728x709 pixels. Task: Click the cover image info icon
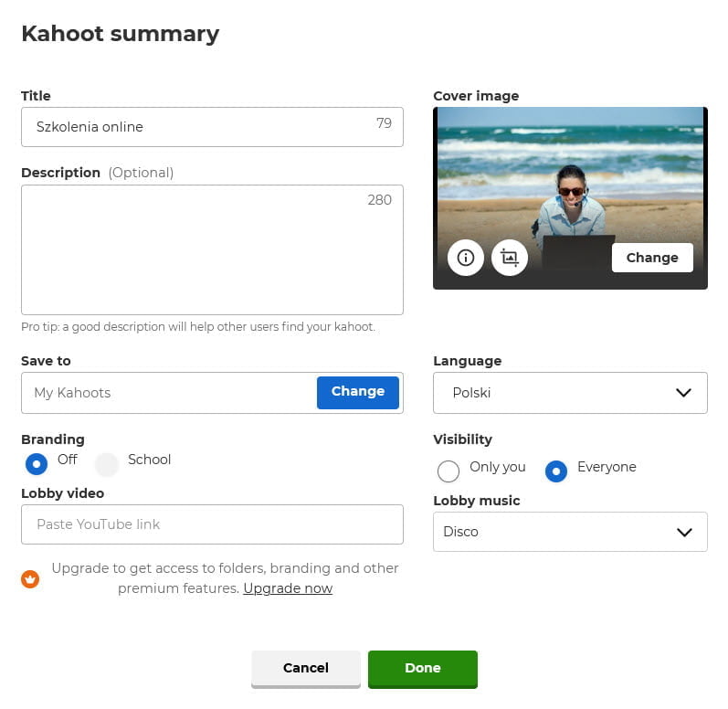coord(466,258)
